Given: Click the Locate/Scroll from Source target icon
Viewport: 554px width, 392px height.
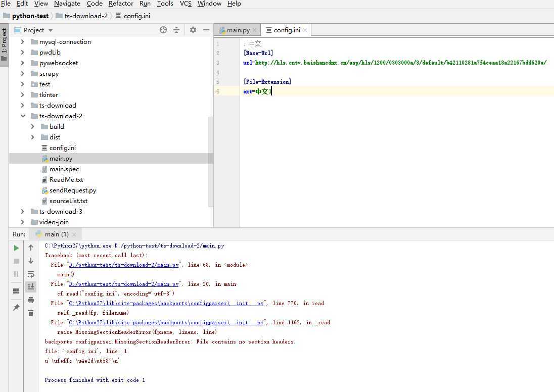Looking at the screenshot, I should pos(163,30).
